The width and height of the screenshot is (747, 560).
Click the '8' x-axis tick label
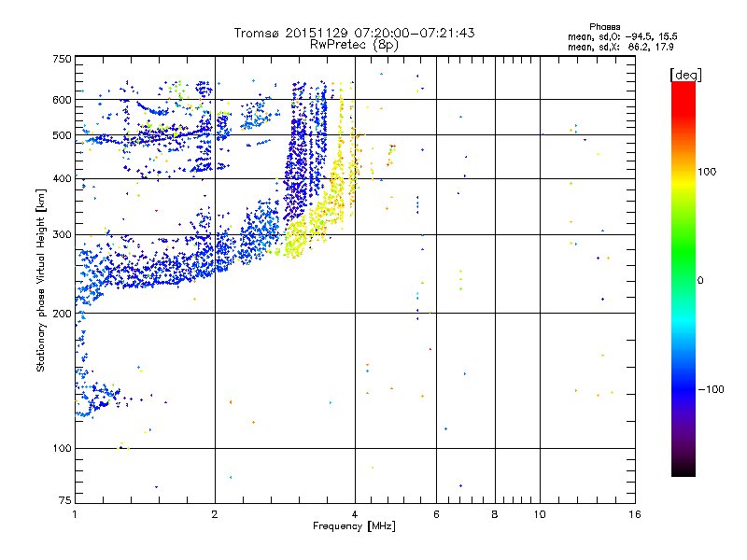click(x=495, y=514)
